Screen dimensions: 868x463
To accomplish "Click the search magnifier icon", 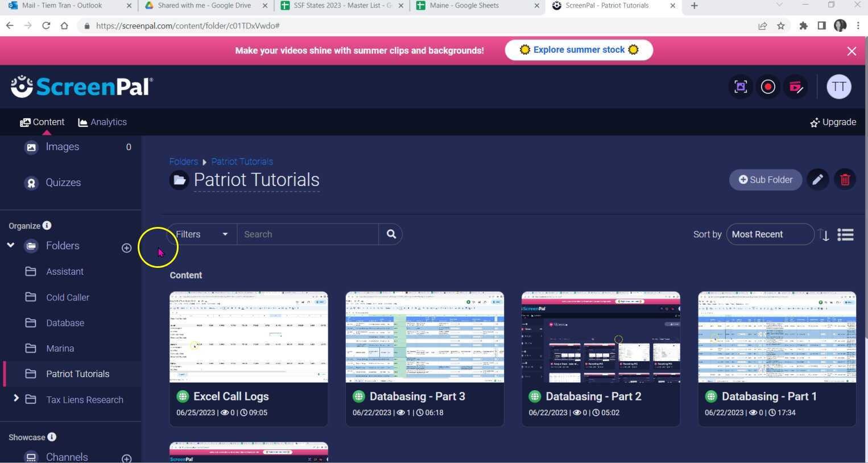I will (391, 234).
